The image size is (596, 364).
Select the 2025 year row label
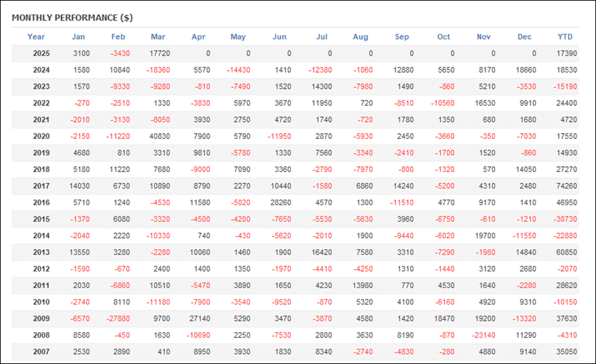[x=42, y=54]
